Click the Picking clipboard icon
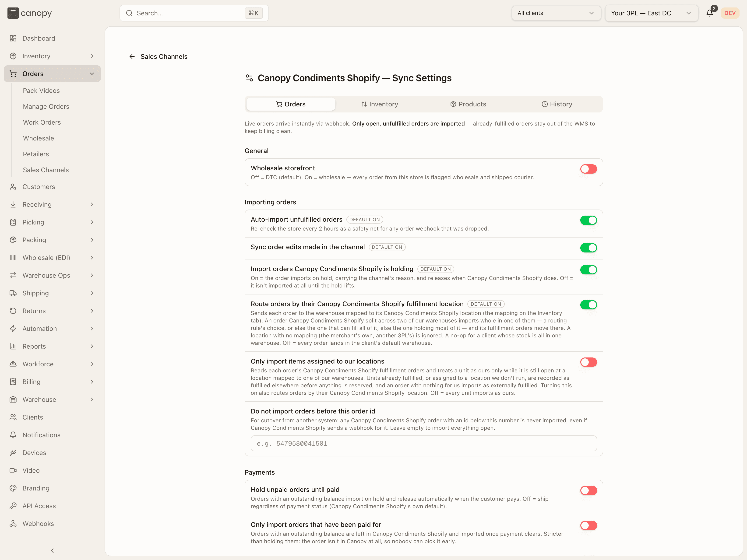 (x=13, y=222)
